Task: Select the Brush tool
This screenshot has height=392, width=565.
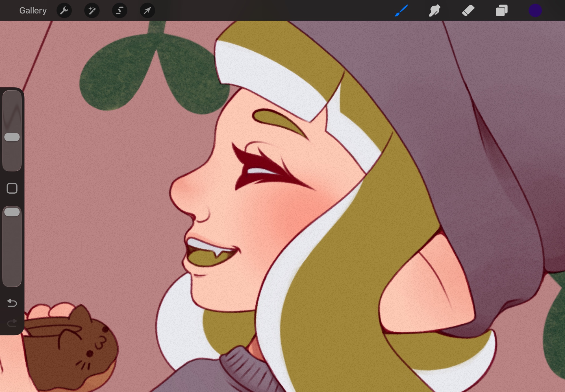Action: [x=401, y=11]
